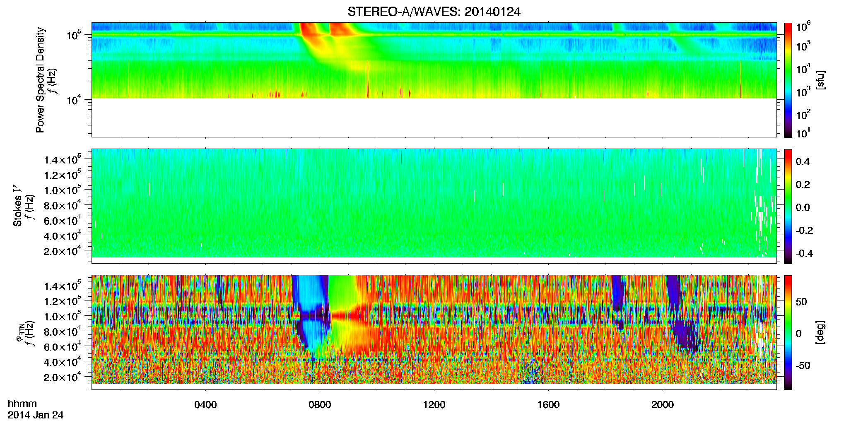Click the [deg] colorbar unit label
The image size is (868, 447).
pyautogui.click(x=820, y=332)
